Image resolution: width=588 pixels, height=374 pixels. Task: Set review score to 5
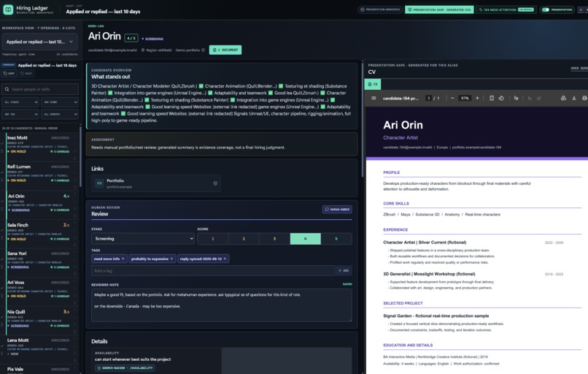tap(336, 238)
